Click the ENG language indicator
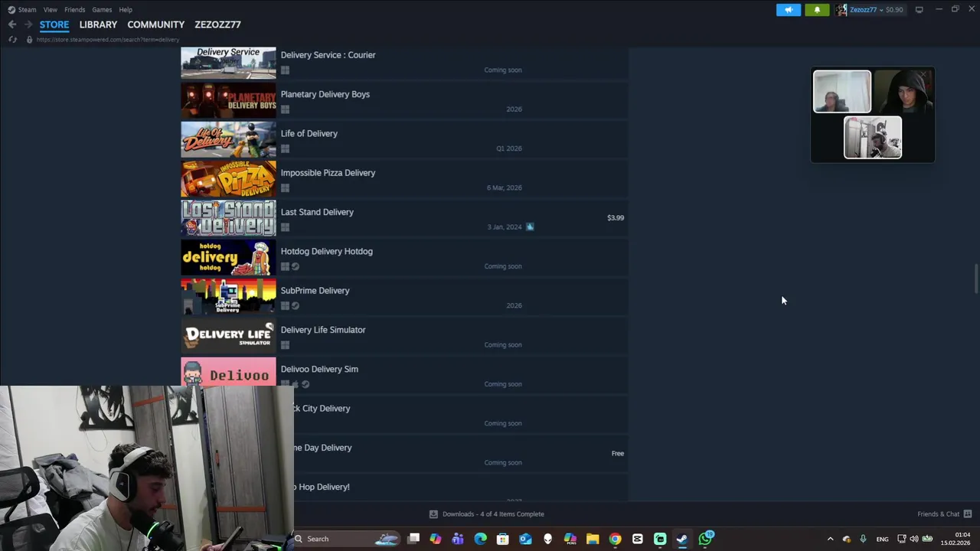The height and width of the screenshot is (551, 980). pos(882,539)
